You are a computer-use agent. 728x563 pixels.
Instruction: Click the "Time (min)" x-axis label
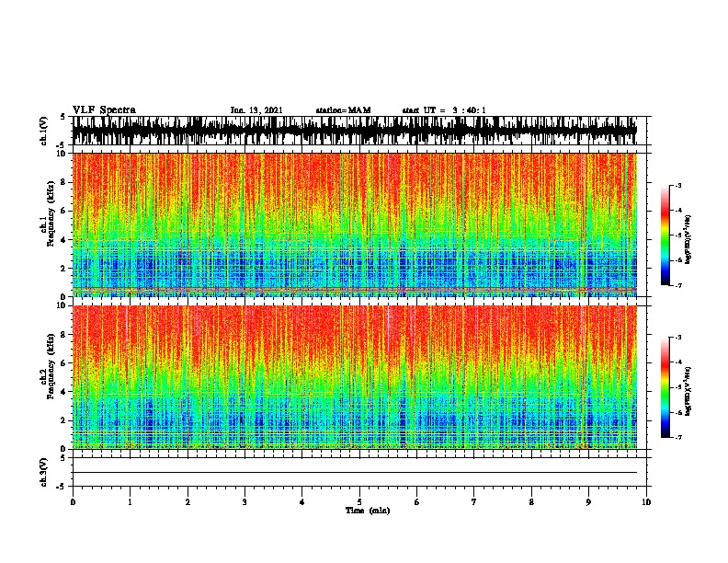coord(368,511)
